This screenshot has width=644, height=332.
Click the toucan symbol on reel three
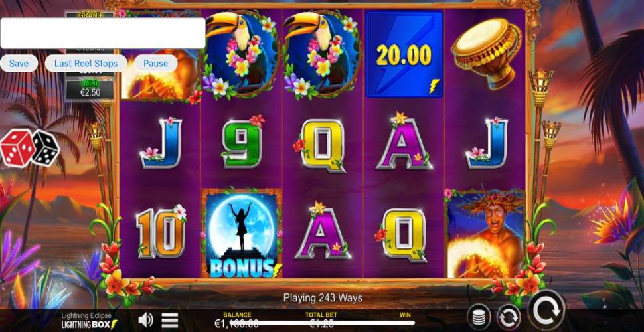323,53
